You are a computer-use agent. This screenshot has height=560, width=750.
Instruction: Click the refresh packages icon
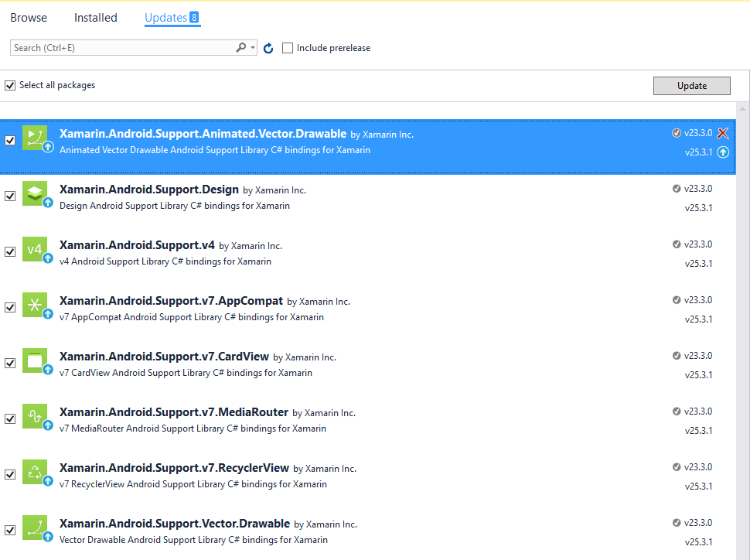(x=268, y=48)
